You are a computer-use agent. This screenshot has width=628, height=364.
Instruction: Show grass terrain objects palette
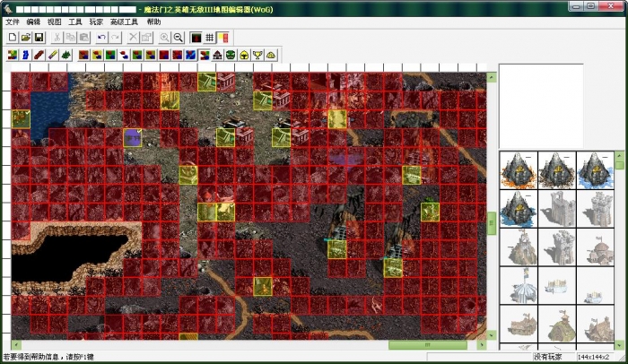pyautogui.click(x=110, y=55)
